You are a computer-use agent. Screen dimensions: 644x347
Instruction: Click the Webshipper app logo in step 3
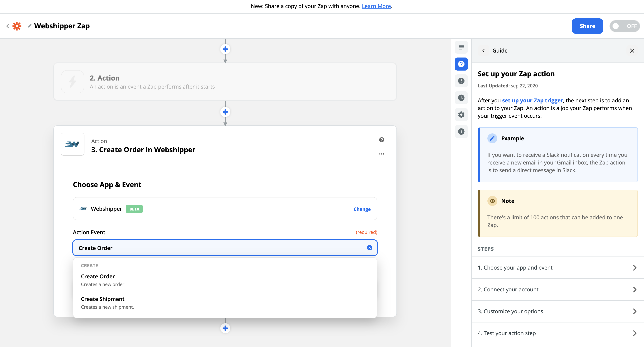pos(73,144)
